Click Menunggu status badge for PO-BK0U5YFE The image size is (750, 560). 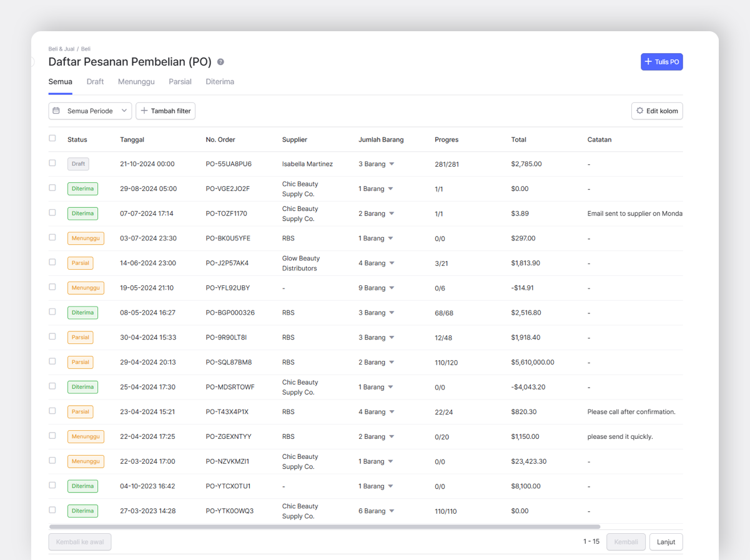pyautogui.click(x=86, y=238)
